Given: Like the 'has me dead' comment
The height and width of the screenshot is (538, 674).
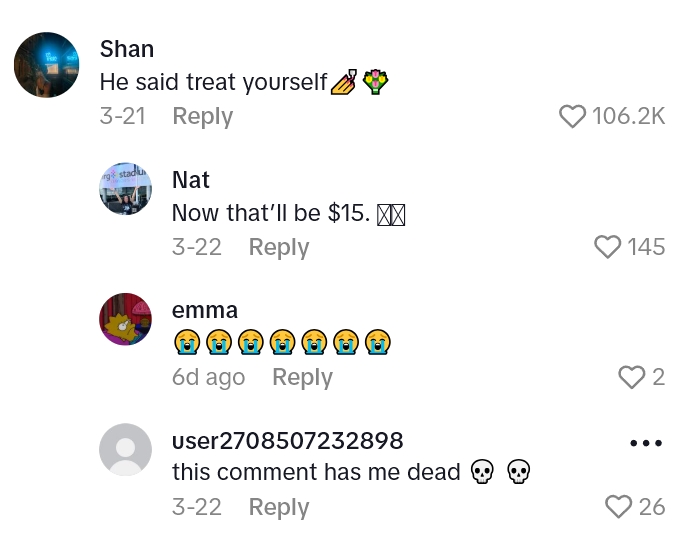Looking at the screenshot, I should [x=619, y=507].
